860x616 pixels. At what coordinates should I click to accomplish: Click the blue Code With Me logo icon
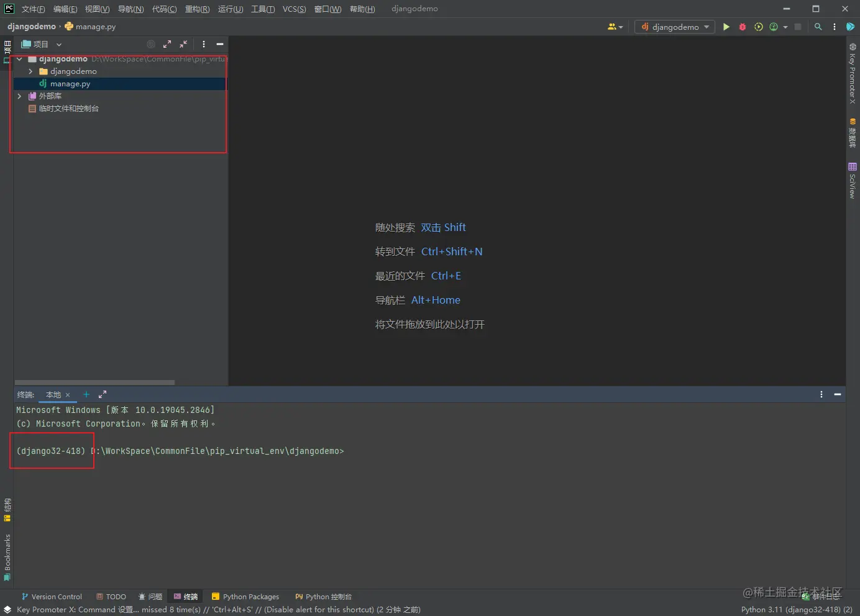pos(851,27)
